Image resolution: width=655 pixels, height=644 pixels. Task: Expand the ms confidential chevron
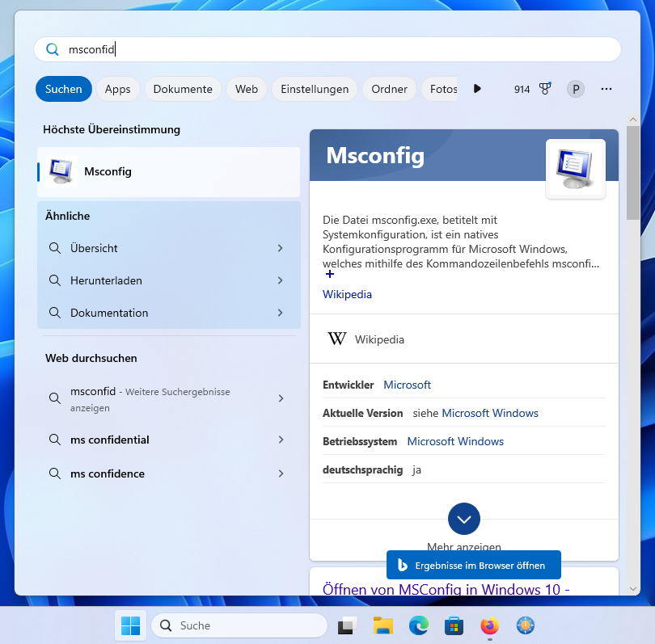click(281, 440)
